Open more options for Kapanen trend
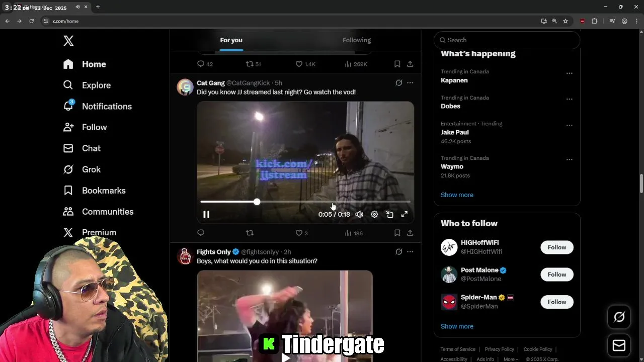 click(570, 73)
